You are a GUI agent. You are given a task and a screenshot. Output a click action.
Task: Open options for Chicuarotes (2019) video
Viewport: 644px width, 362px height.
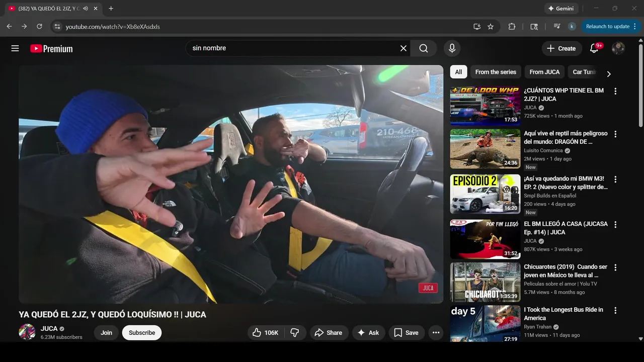point(615,267)
